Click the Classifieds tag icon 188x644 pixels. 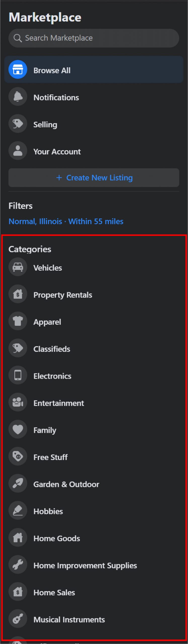tap(18, 348)
